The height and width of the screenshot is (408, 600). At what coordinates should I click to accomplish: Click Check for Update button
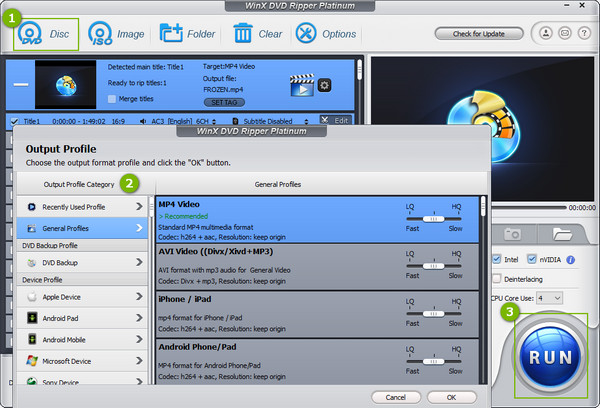click(479, 34)
